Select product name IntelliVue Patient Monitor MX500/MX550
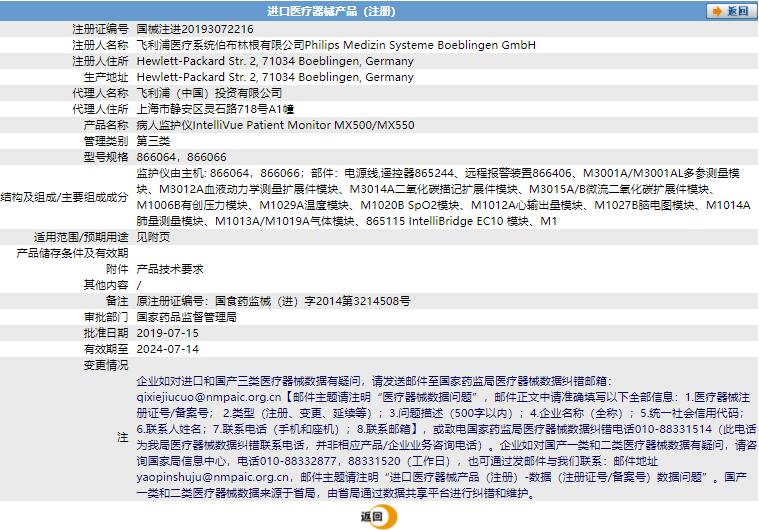 pyautogui.click(x=304, y=125)
